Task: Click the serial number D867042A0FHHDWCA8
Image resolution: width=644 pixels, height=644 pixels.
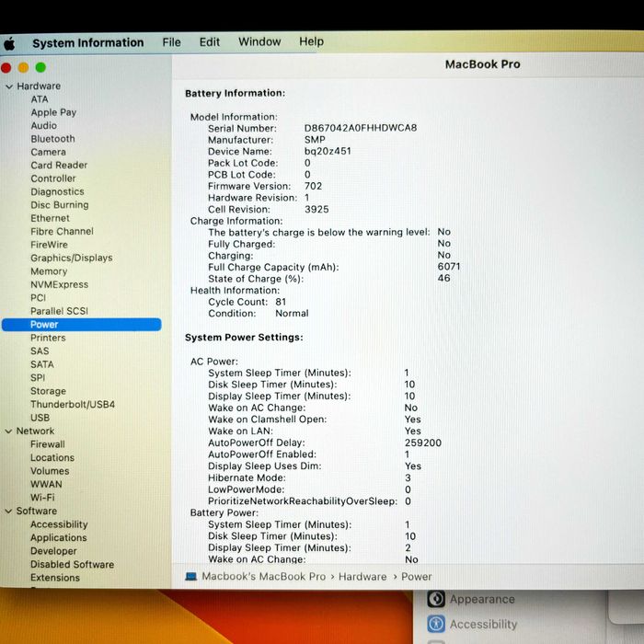Action: [x=361, y=128]
